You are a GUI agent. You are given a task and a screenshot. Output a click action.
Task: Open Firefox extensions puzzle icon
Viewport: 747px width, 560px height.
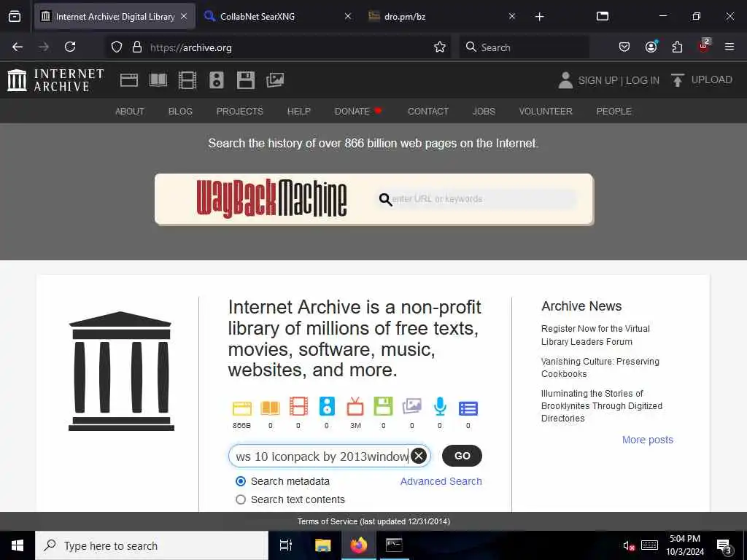click(677, 47)
